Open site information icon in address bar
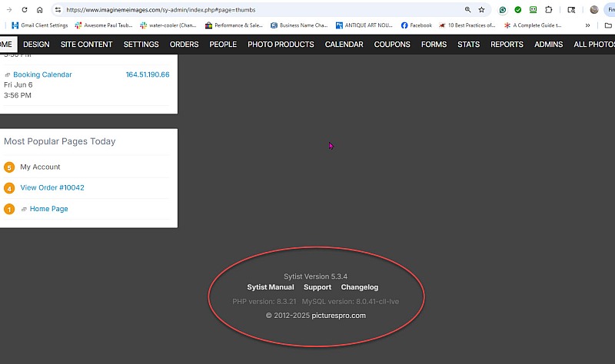 [x=58, y=10]
